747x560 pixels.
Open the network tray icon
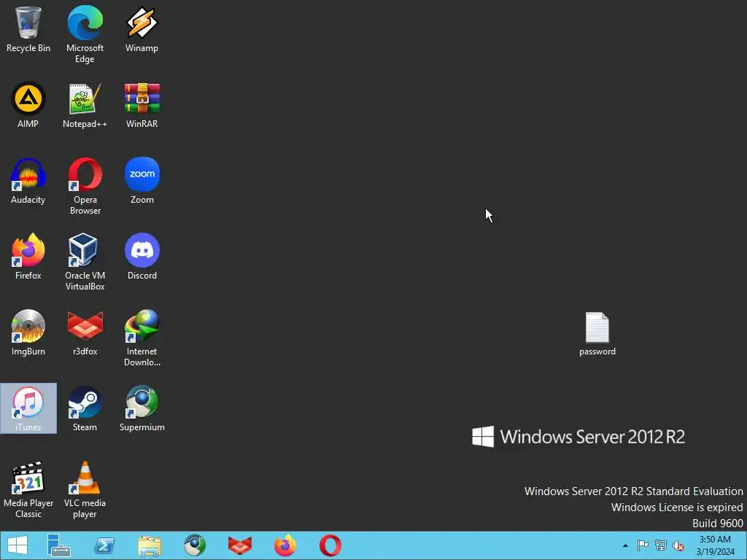pos(661,545)
